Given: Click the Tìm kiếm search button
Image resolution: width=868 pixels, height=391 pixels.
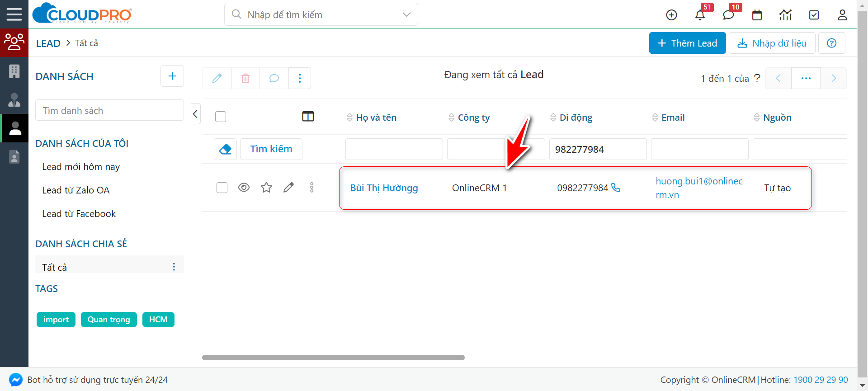Looking at the screenshot, I should point(271,149).
